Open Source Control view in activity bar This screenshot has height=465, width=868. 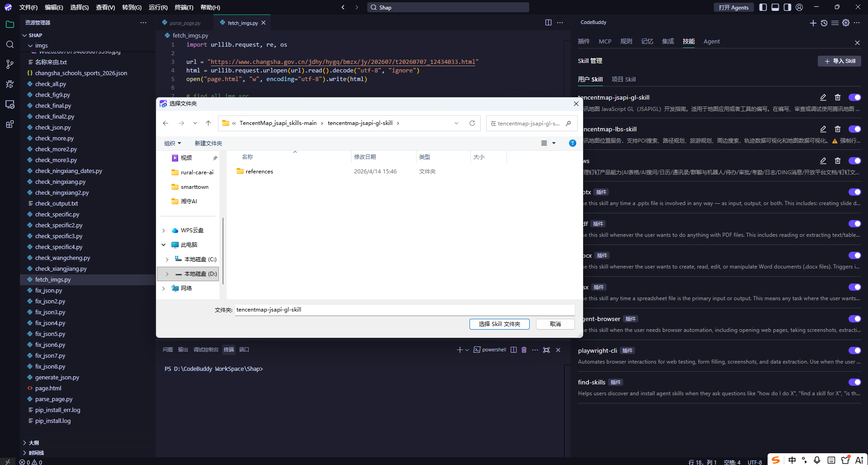click(10, 64)
